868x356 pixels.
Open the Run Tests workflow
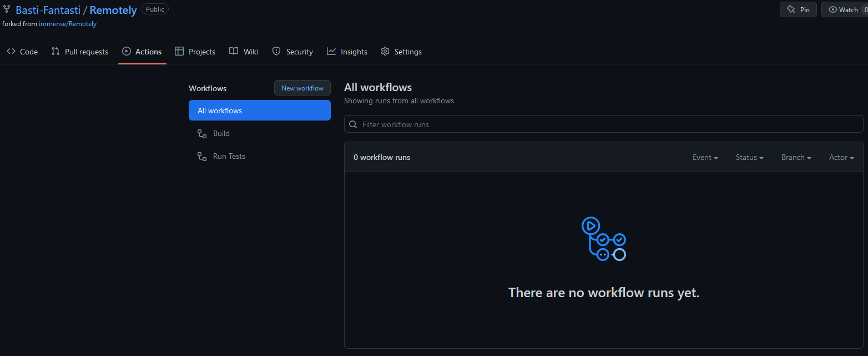click(260, 156)
